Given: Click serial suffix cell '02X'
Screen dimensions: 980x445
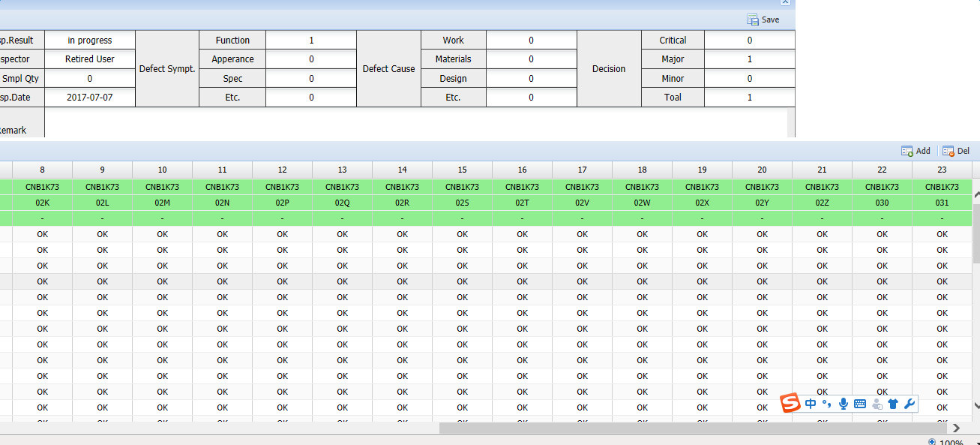Looking at the screenshot, I should click(x=702, y=203).
